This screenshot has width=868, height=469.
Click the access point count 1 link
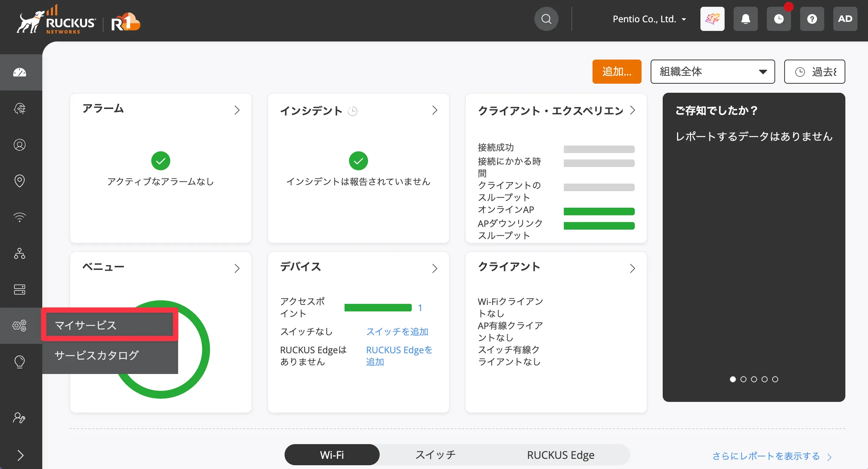tap(420, 308)
